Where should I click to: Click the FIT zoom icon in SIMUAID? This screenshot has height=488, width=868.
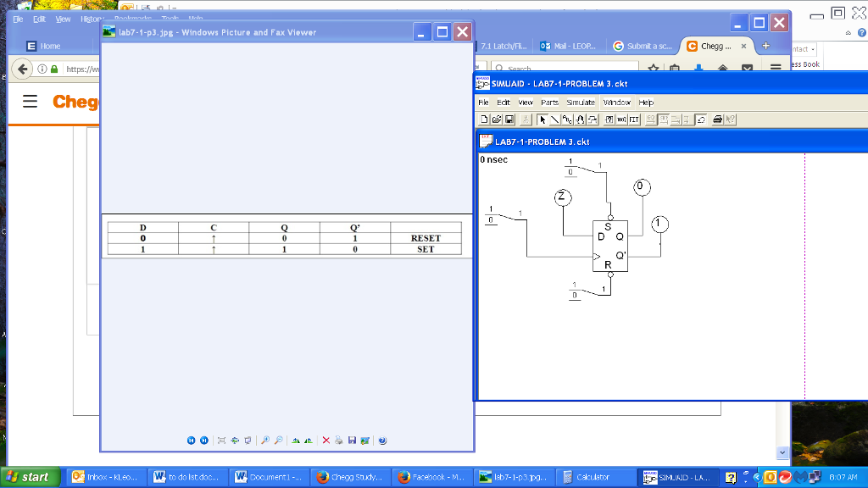coord(633,119)
